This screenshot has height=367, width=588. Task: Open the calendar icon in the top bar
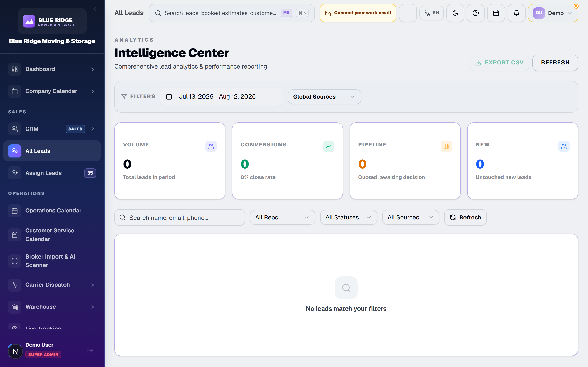(x=496, y=13)
